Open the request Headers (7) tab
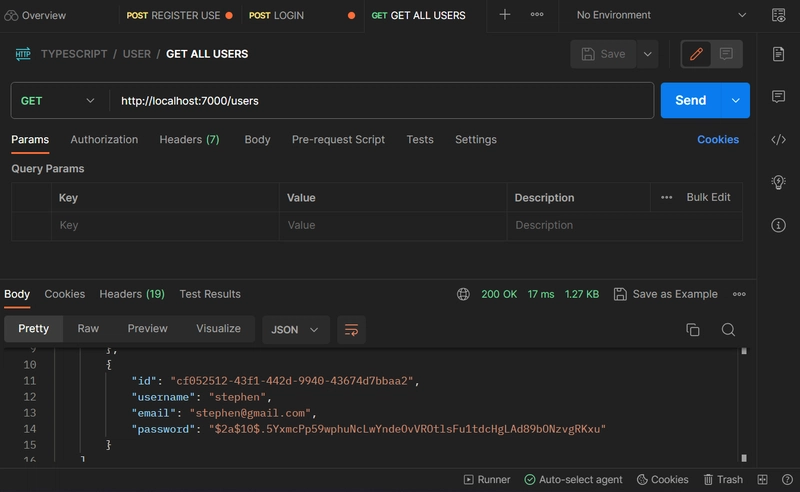The image size is (800, 492). (x=189, y=140)
